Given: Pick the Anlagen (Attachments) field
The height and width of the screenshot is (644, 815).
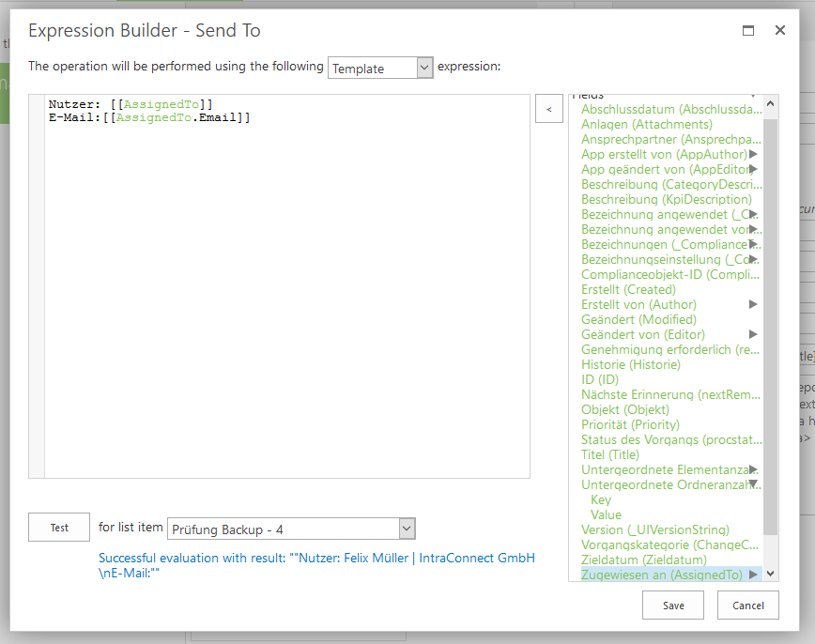Looking at the screenshot, I should click(x=647, y=124).
